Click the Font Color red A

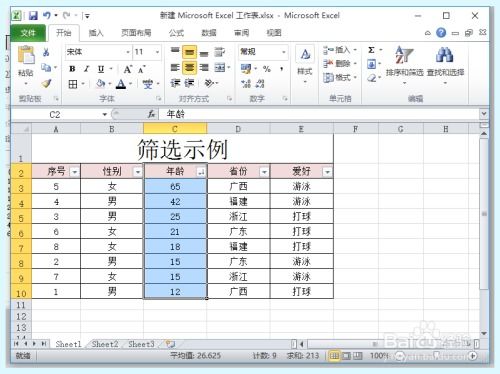tap(121, 84)
